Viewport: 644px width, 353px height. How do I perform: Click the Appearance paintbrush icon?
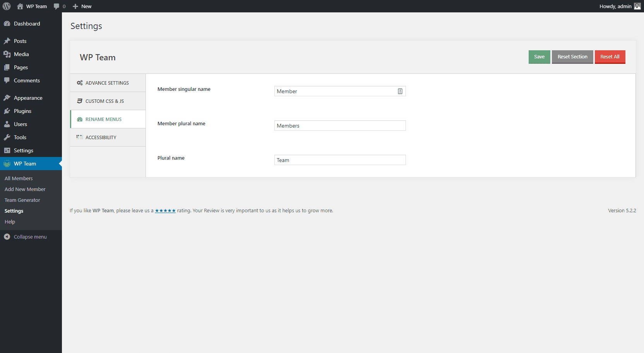pos(7,98)
